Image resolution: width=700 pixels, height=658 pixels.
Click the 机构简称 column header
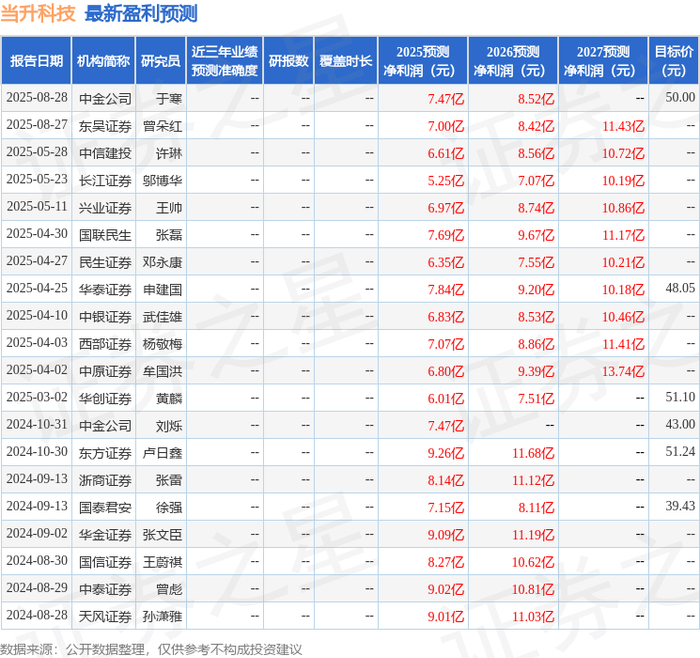103,61
